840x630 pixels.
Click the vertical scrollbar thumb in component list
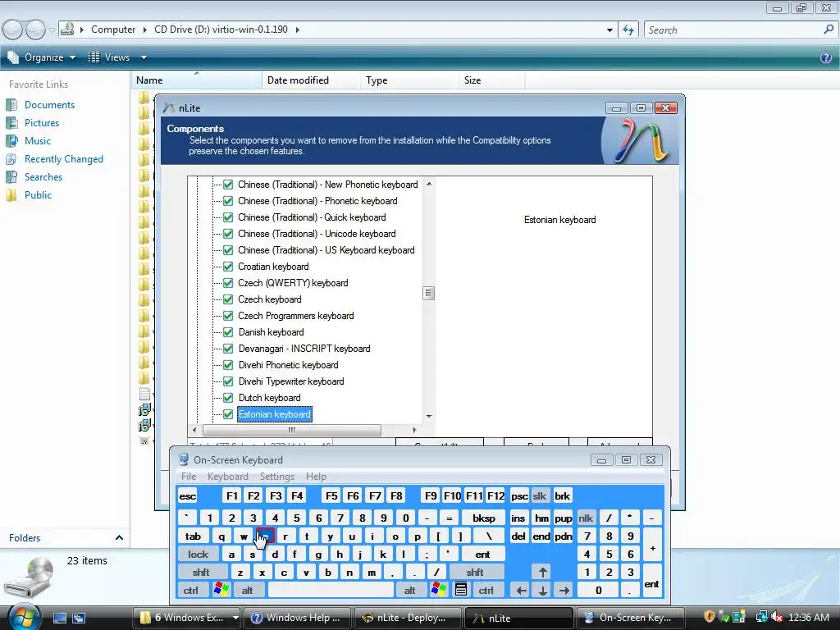point(428,293)
